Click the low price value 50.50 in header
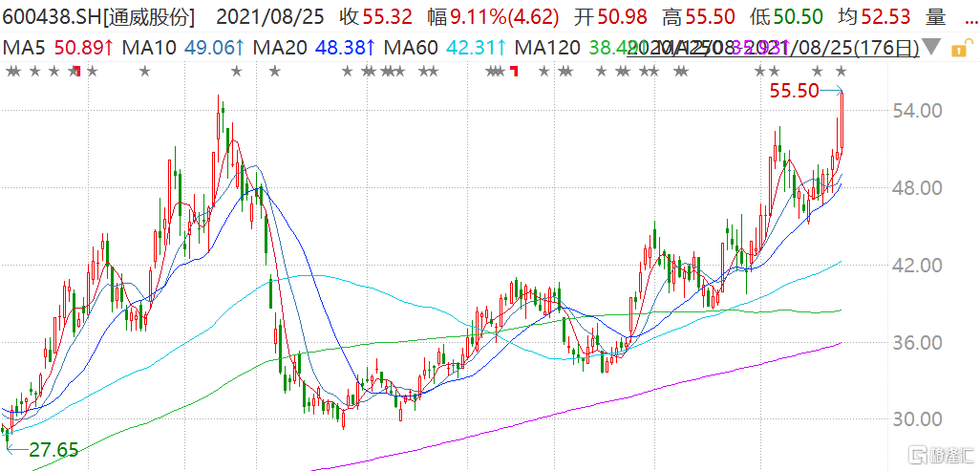Image resolution: width=980 pixels, height=471 pixels. [x=800, y=18]
